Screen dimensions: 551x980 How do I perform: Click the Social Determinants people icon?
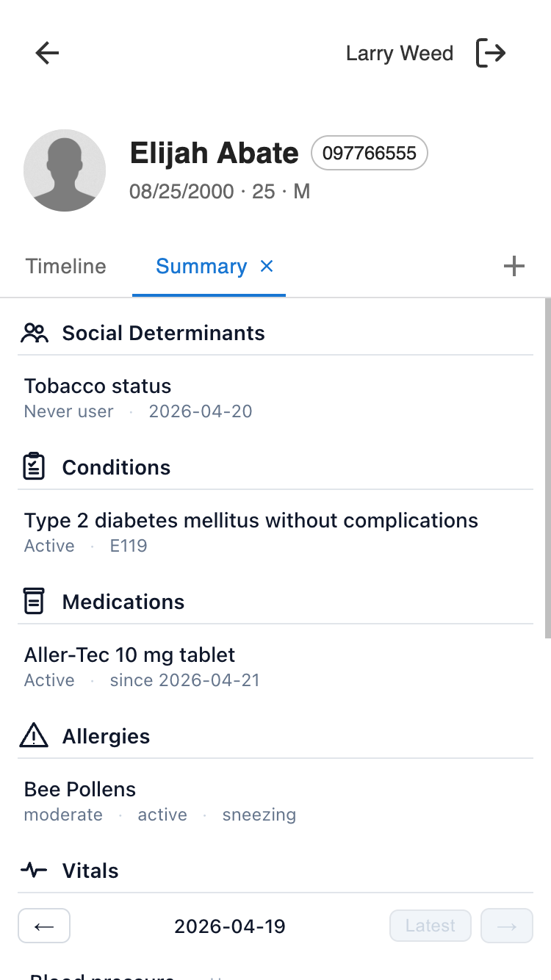click(x=34, y=334)
